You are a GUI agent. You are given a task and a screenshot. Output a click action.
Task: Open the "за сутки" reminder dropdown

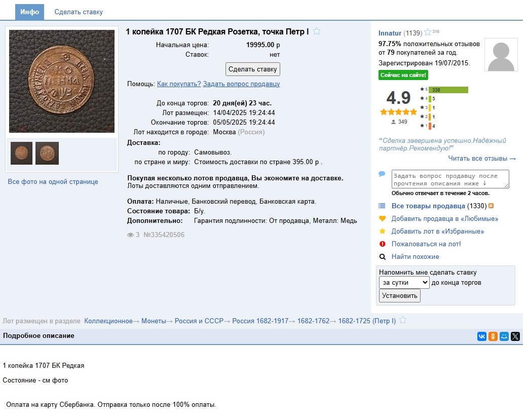(x=404, y=283)
